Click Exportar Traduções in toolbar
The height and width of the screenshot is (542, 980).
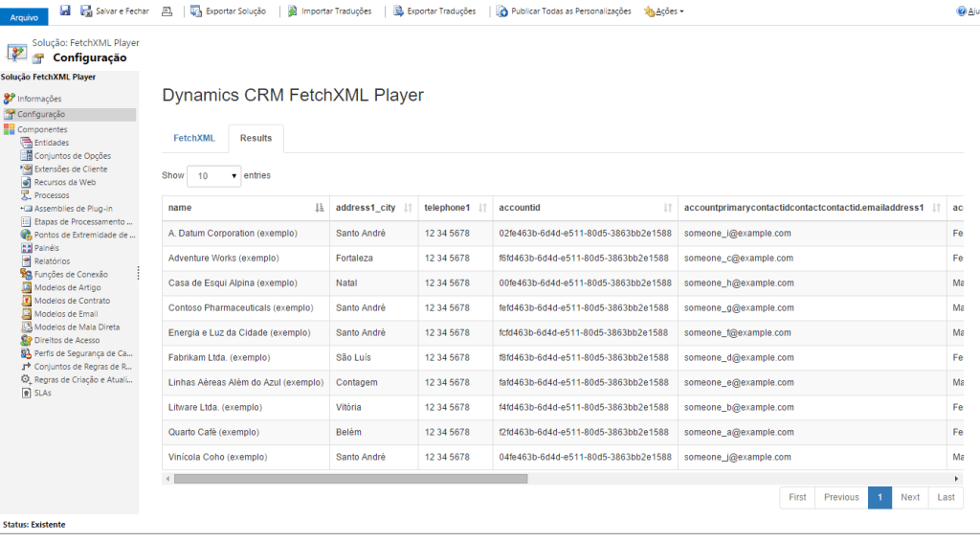434,11
